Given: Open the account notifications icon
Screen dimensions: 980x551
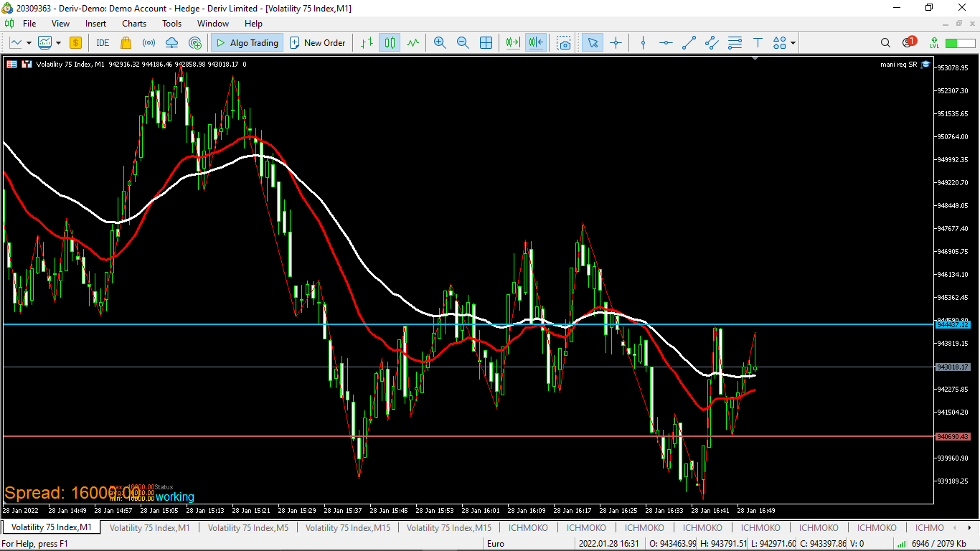Looking at the screenshot, I should click(909, 42).
